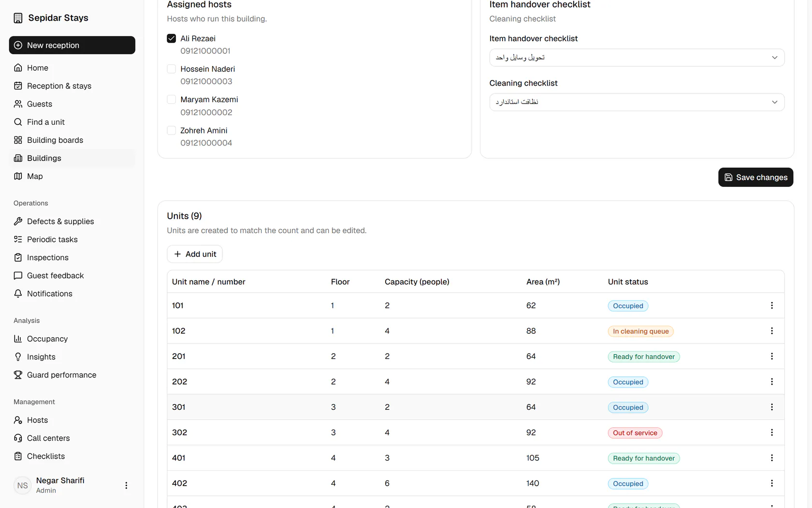Click the Find a unit search icon
812x508 pixels.
18,122
